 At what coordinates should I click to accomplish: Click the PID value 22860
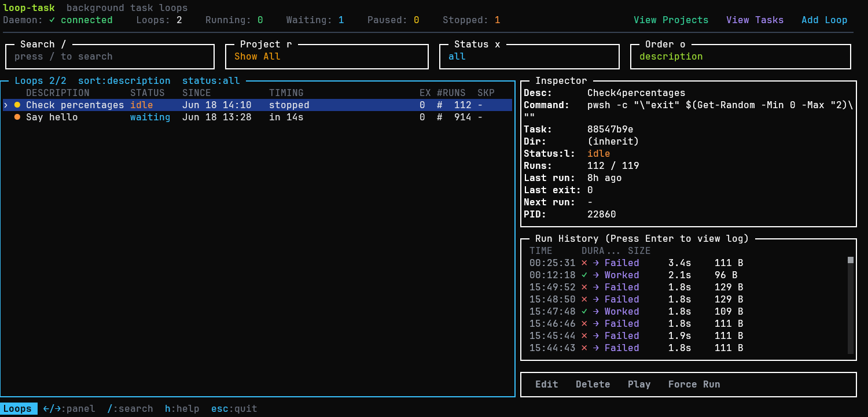pos(602,214)
